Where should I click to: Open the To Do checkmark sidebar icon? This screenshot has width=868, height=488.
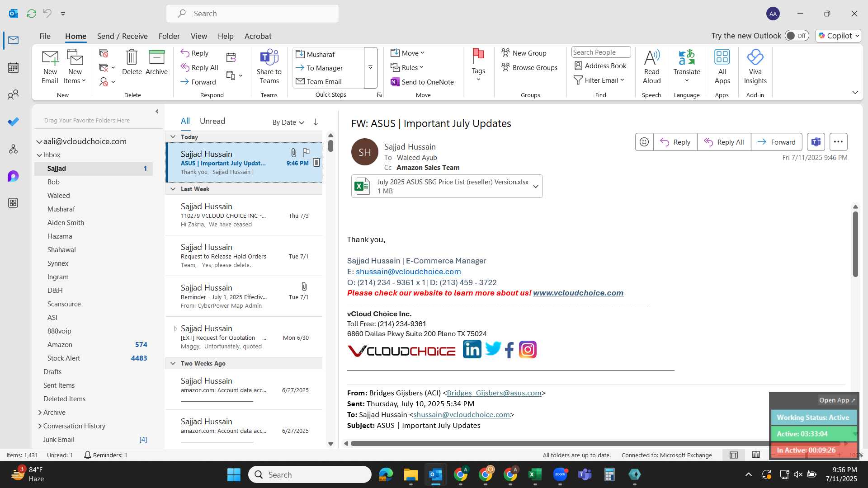(14, 122)
